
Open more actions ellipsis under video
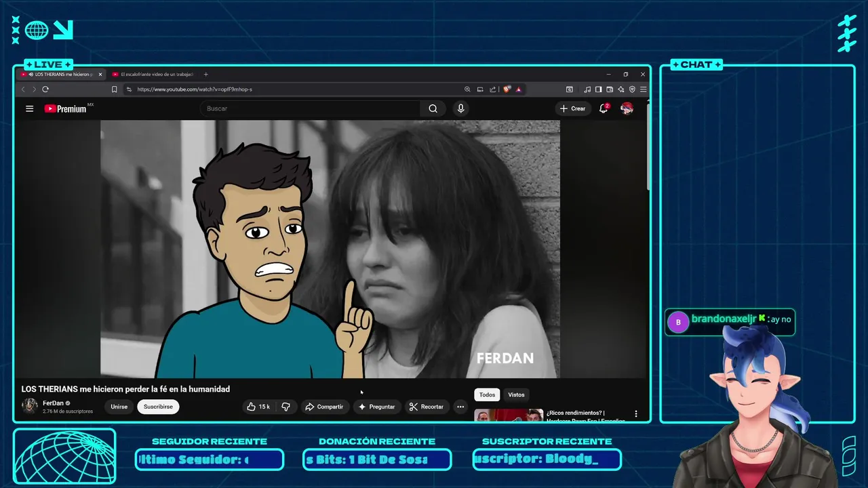460,407
